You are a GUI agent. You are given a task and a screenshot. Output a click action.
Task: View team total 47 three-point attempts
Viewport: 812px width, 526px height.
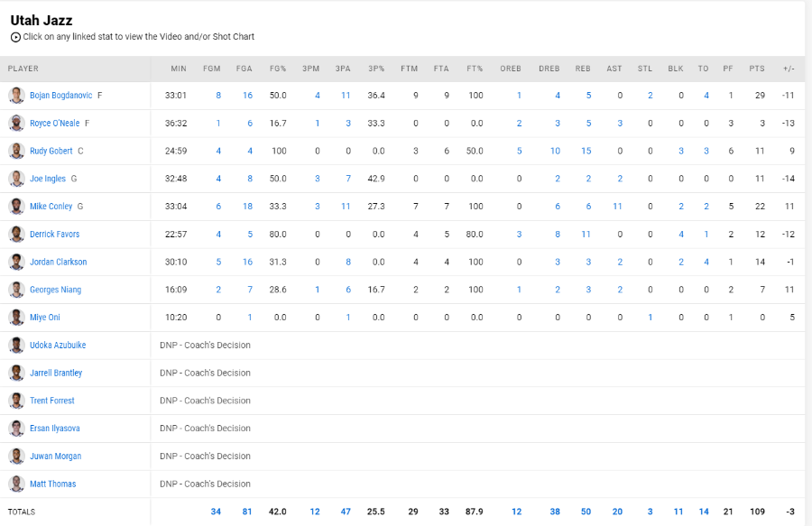pyautogui.click(x=346, y=512)
